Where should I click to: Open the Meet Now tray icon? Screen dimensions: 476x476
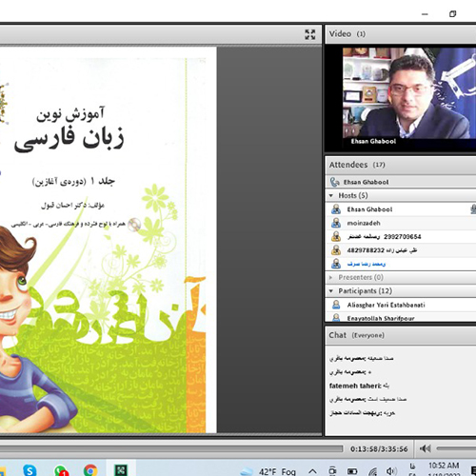332,471
